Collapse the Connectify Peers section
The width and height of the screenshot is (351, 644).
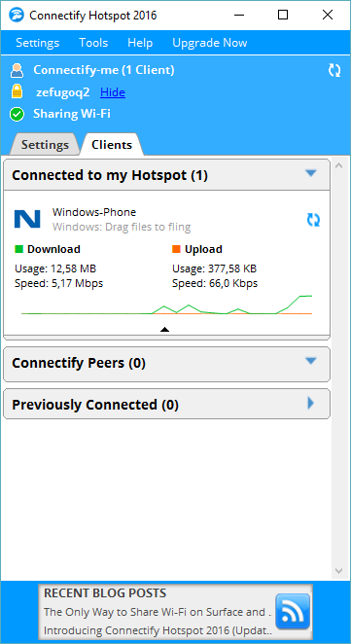coord(311,361)
